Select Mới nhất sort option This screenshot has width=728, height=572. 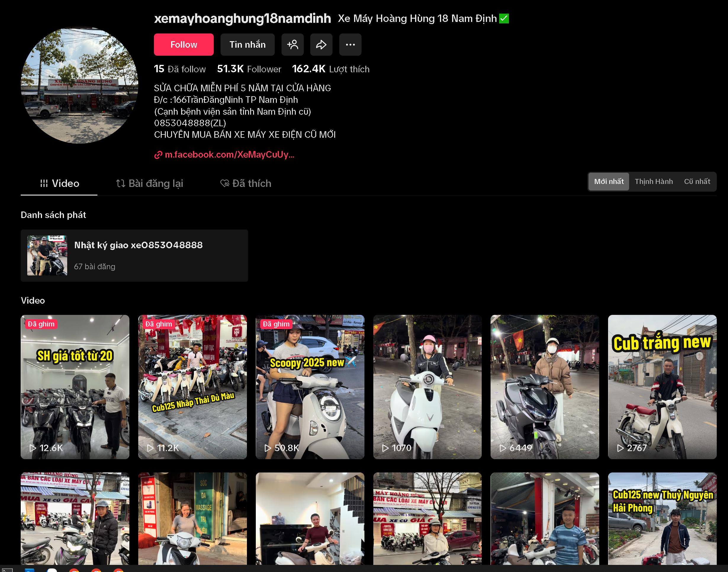tap(608, 182)
